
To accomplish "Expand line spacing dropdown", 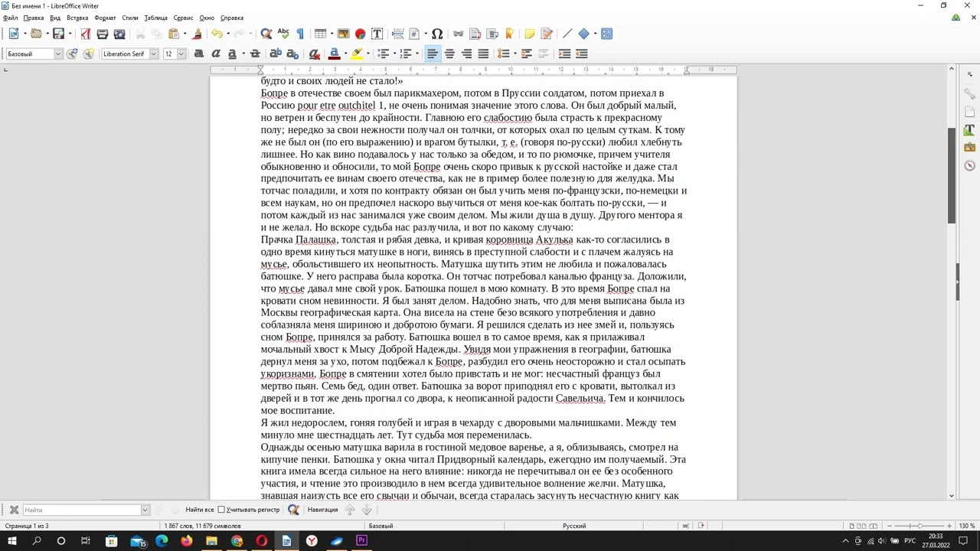I will click(515, 54).
